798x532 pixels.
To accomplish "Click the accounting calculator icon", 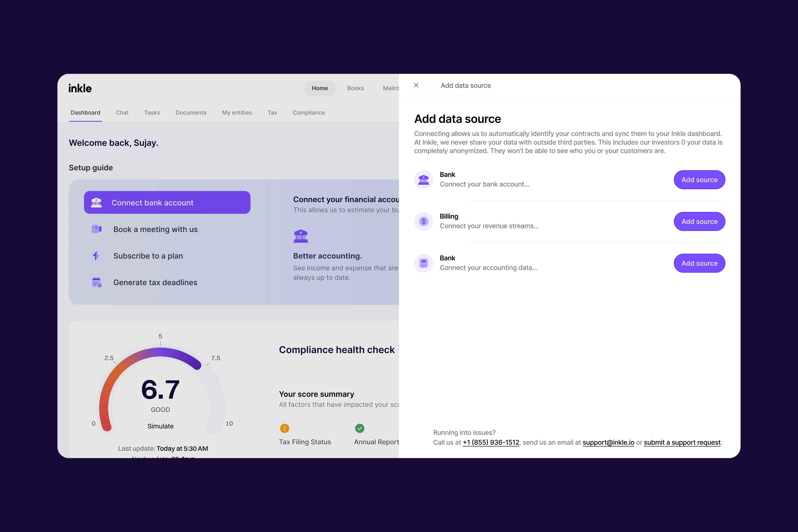I will (x=423, y=263).
